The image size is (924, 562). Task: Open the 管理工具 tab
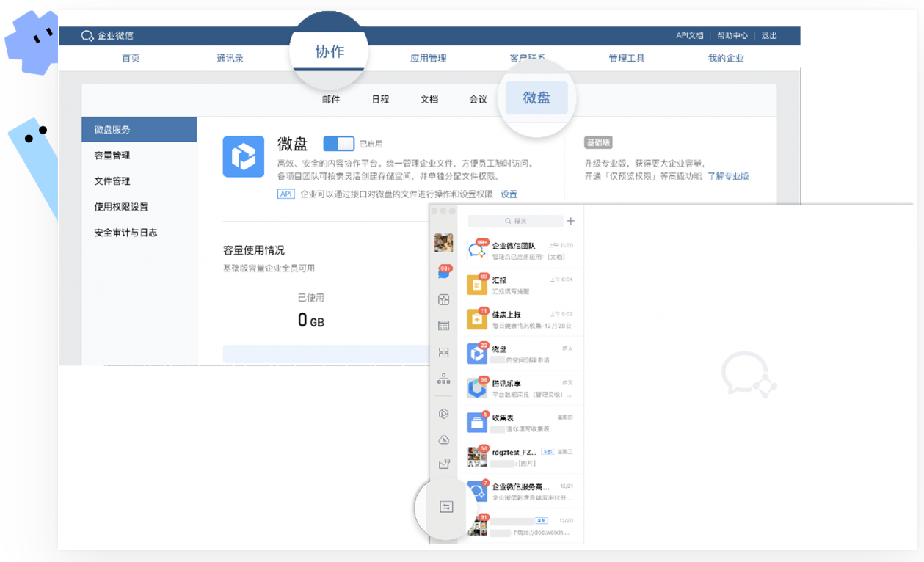pyautogui.click(x=627, y=58)
